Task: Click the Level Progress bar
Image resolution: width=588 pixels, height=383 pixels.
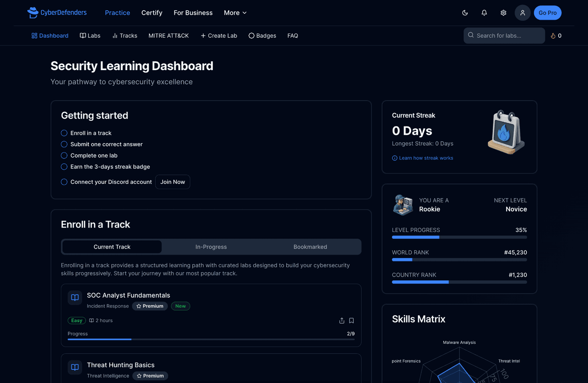Action: point(460,237)
